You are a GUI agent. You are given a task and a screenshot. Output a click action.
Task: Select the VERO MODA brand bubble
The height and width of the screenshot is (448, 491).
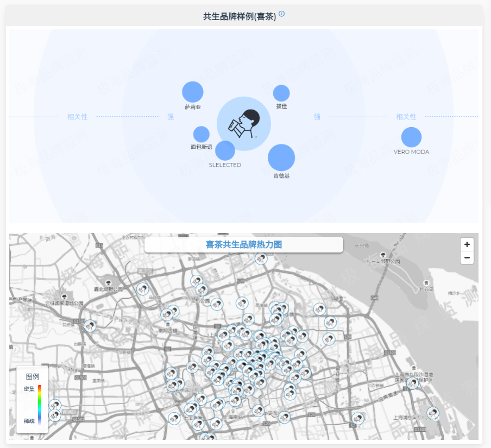(x=411, y=137)
